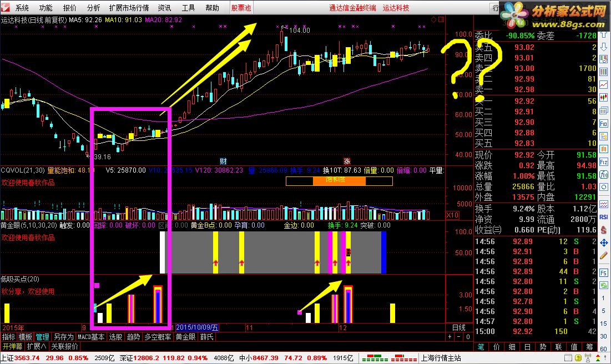Switch to the 筹 tab in quote panel

click(x=589, y=347)
